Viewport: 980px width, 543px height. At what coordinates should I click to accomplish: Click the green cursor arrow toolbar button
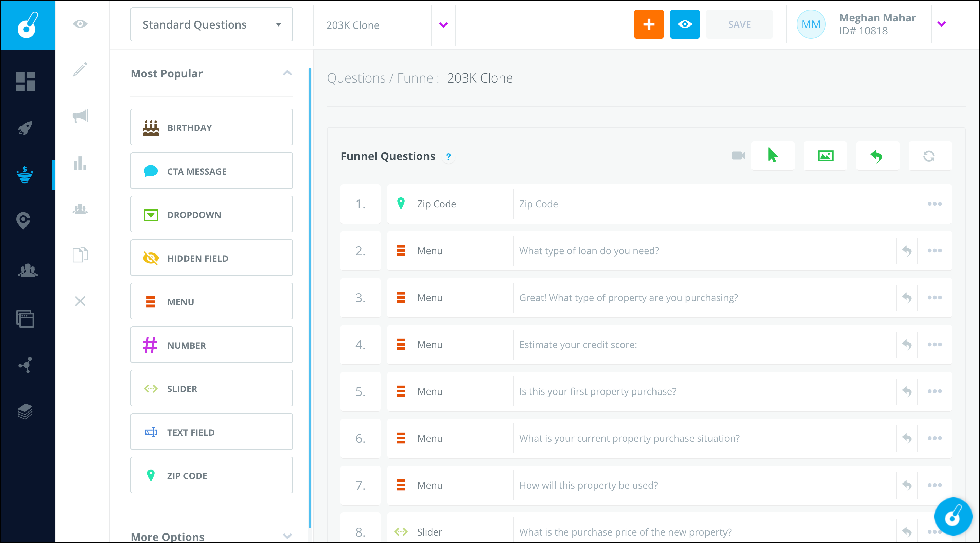point(773,156)
